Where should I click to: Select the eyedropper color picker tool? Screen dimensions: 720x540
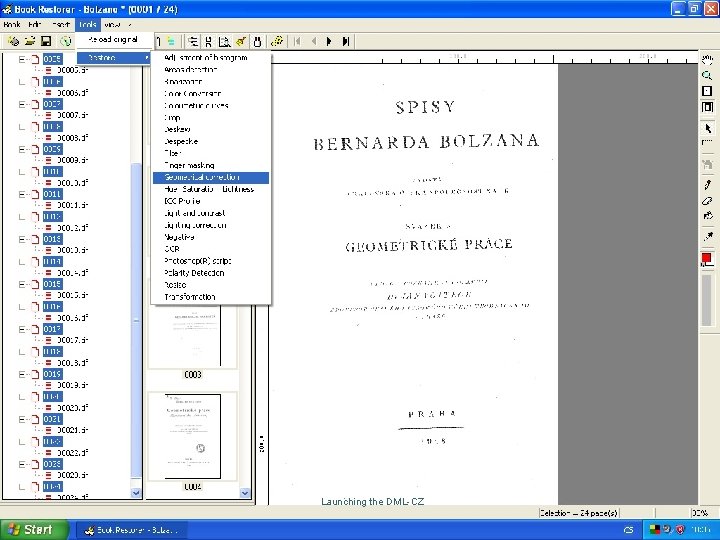pyautogui.click(x=707, y=237)
